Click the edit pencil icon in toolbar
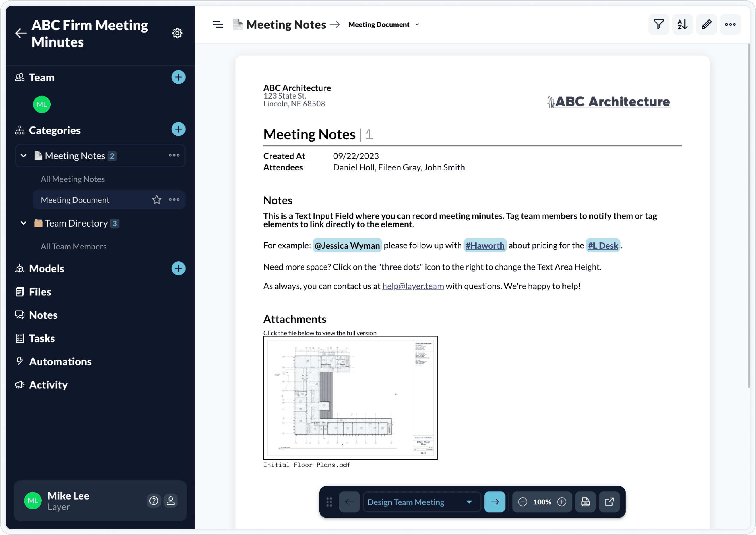 (x=706, y=24)
